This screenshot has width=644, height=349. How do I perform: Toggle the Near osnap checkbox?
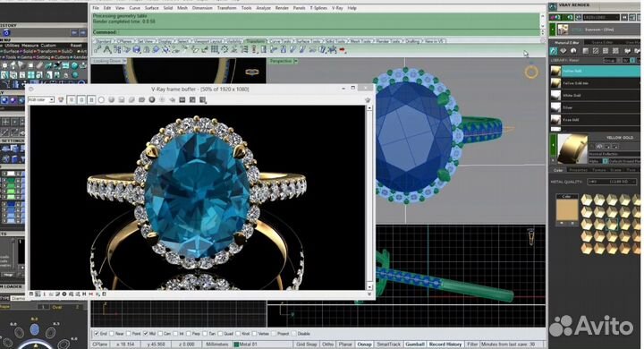[112, 334]
